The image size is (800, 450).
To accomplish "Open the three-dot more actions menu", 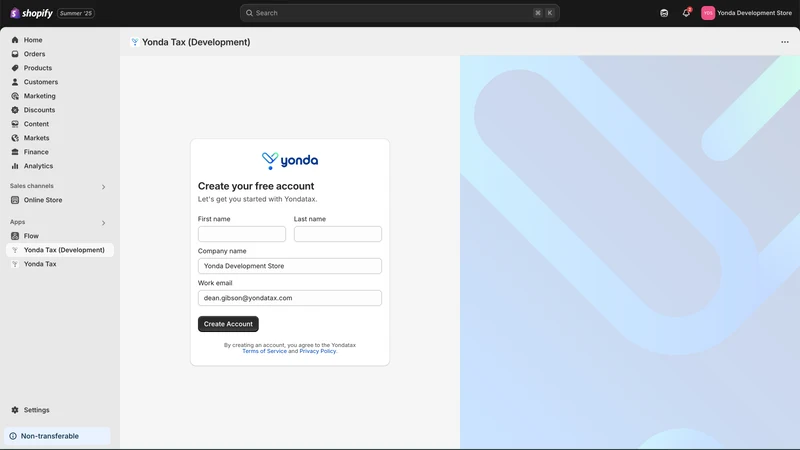I will pos(785,42).
